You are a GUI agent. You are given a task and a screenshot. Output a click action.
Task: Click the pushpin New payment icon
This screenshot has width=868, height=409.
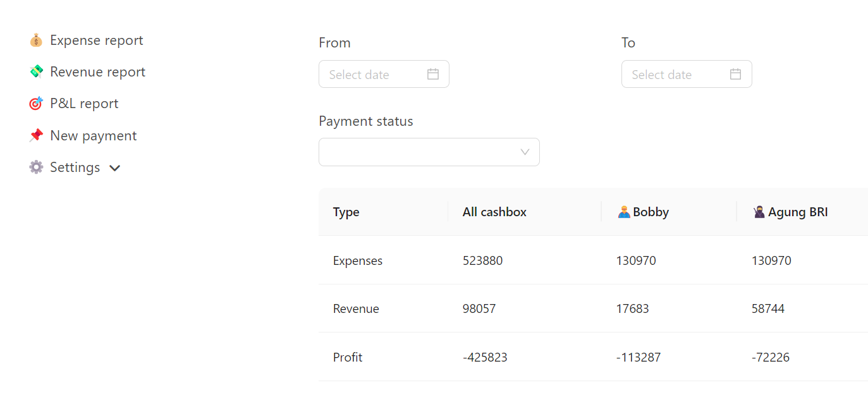point(36,136)
